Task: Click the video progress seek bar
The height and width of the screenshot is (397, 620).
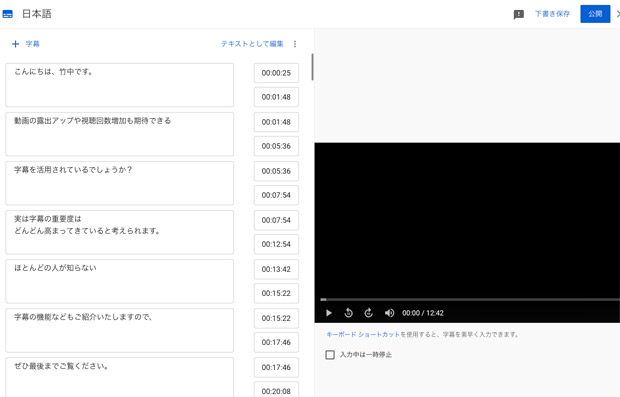Action: [x=470, y=299]
